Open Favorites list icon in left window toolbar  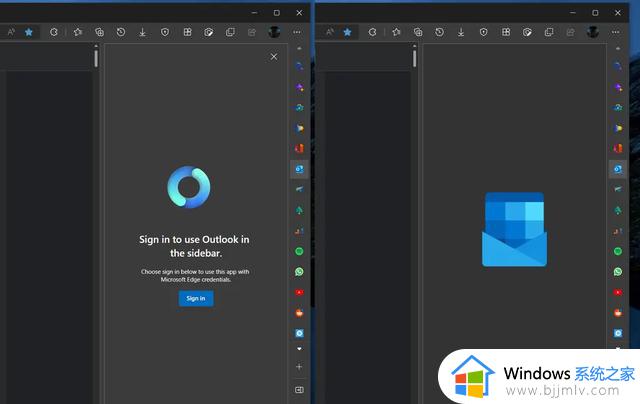click(x=78, y=32)
